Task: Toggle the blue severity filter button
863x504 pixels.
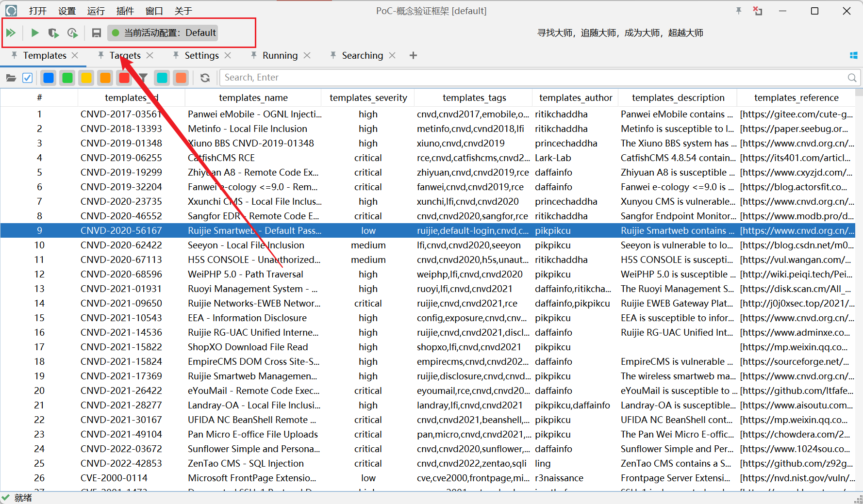Action: tap(49, 78)
